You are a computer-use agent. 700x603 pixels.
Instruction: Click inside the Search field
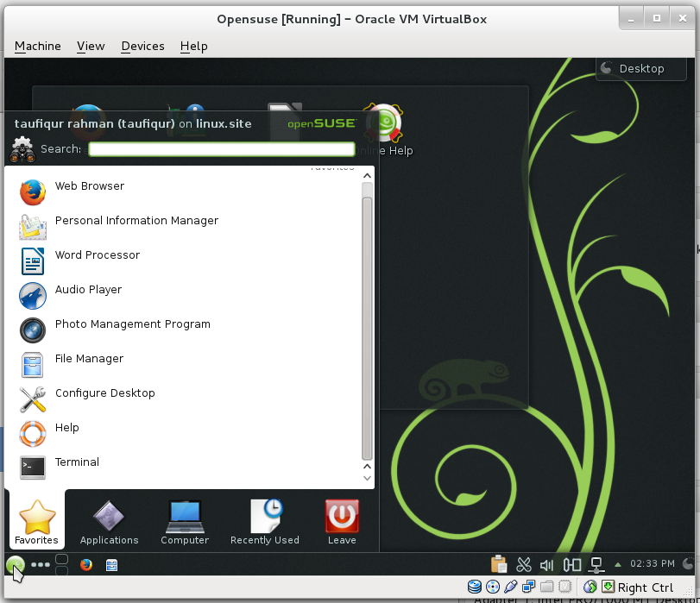point(220,148)
